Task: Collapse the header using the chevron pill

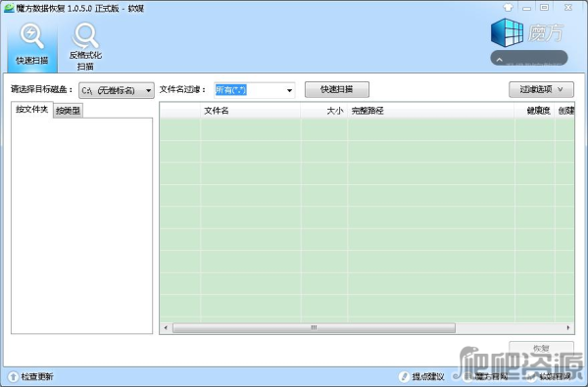Action: click(x=529, y=58)
